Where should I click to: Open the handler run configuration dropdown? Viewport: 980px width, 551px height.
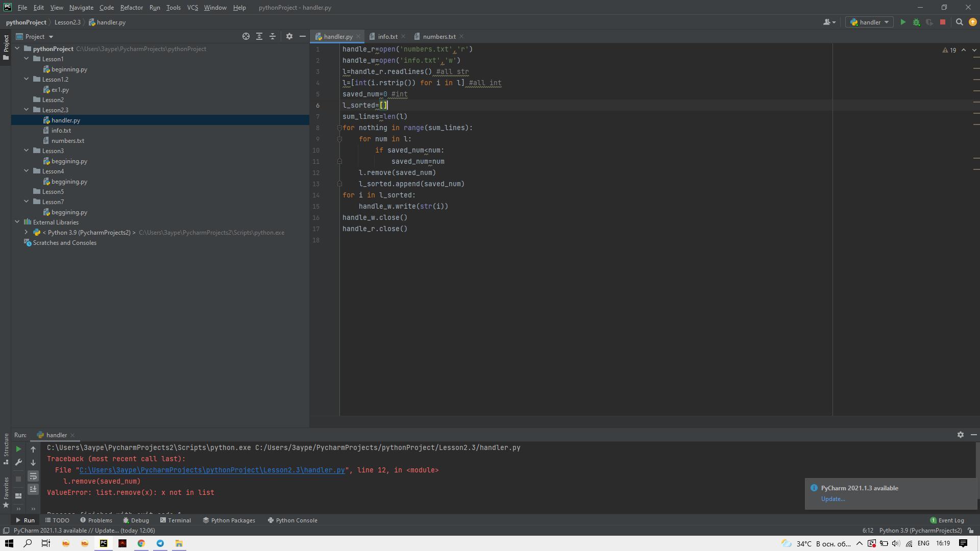coord(870,22)
